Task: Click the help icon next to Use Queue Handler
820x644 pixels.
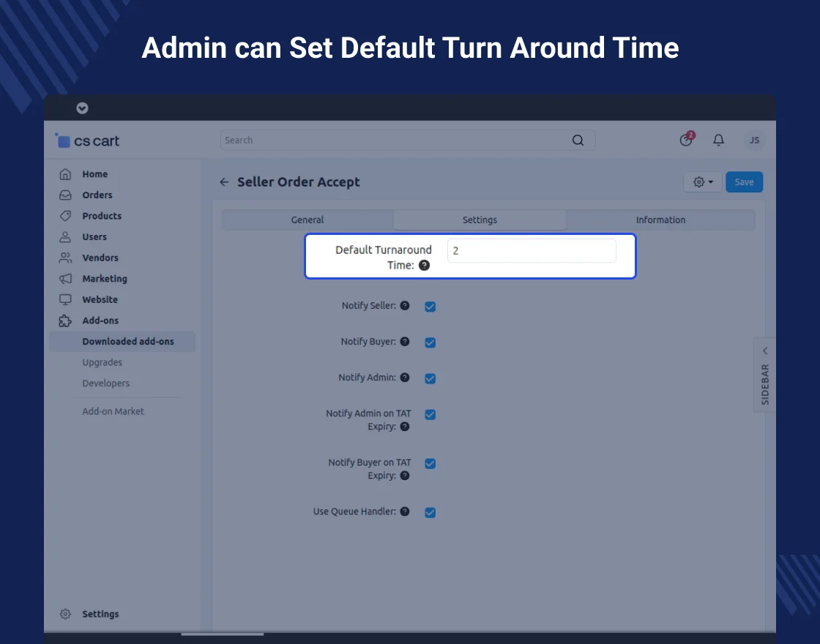Action: [405, 512]
